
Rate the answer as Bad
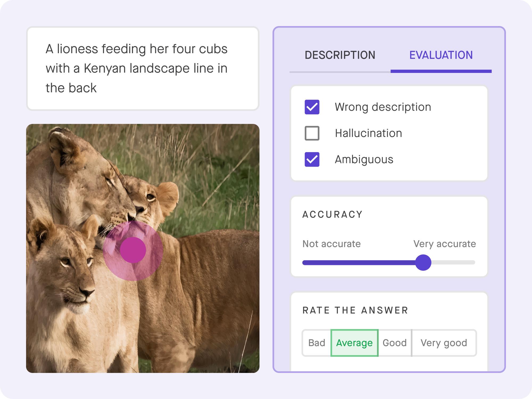tap(317, 343)
